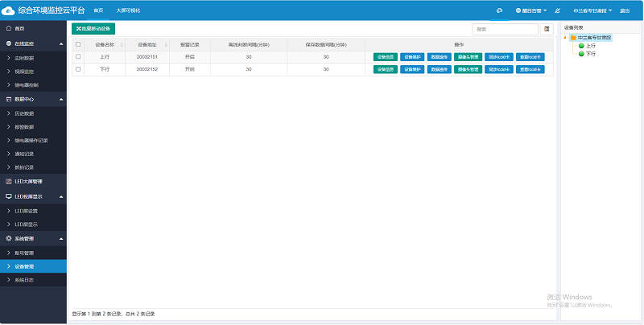
Task: Click the home icon beside 首页 in sidebar
Action: 9,28
